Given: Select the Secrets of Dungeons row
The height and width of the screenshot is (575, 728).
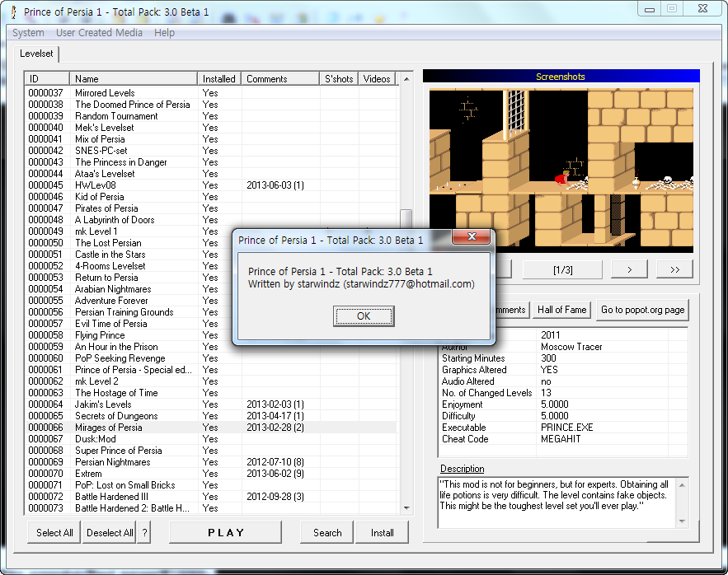Looking at the screenshot, I should [211, 416].
